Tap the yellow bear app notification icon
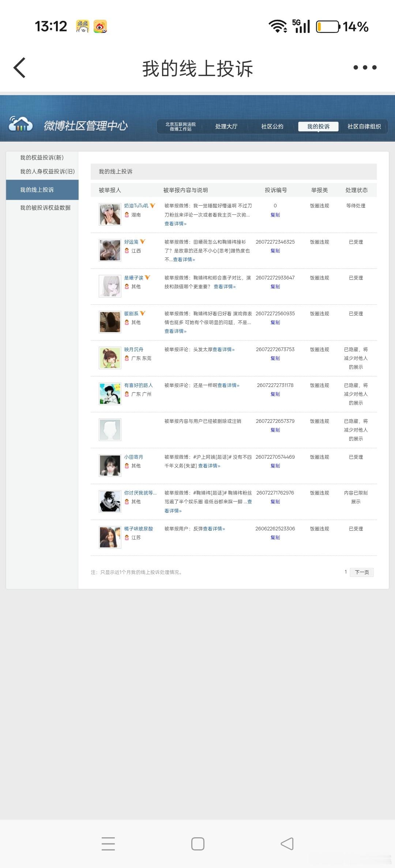The width and height of the screenshot is (395, 868). click(x=83, y=26)
